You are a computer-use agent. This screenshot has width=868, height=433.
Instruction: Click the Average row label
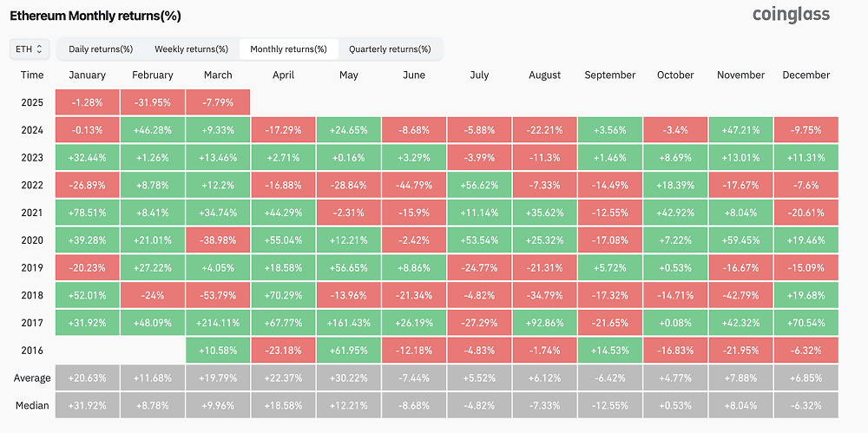[x=32, y=378]
